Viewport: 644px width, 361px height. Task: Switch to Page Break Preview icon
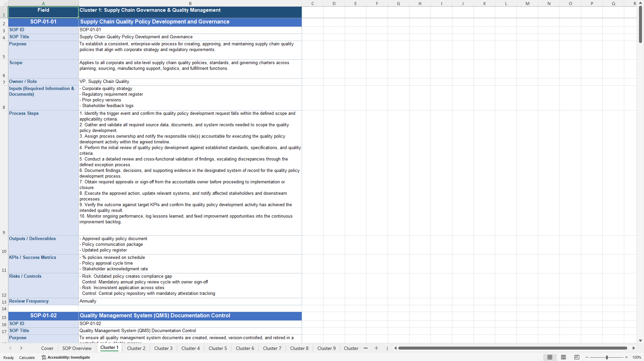[577, 357]
